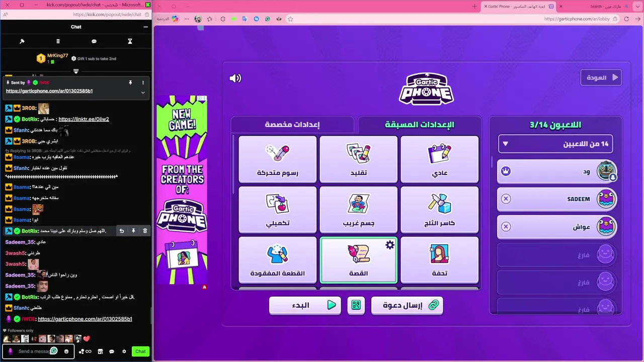
Task: Open the Edge toolbar ellipsis menu
Action: (187, 19)
